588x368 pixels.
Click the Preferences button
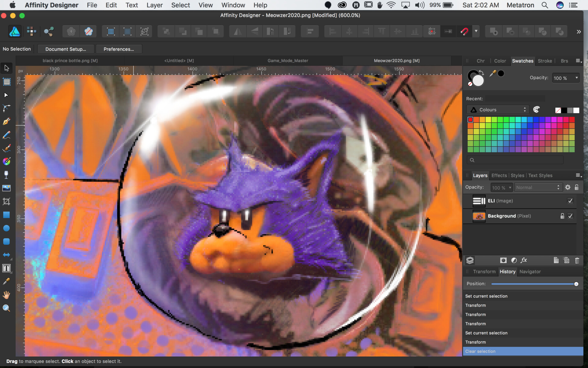coord(119,49)
